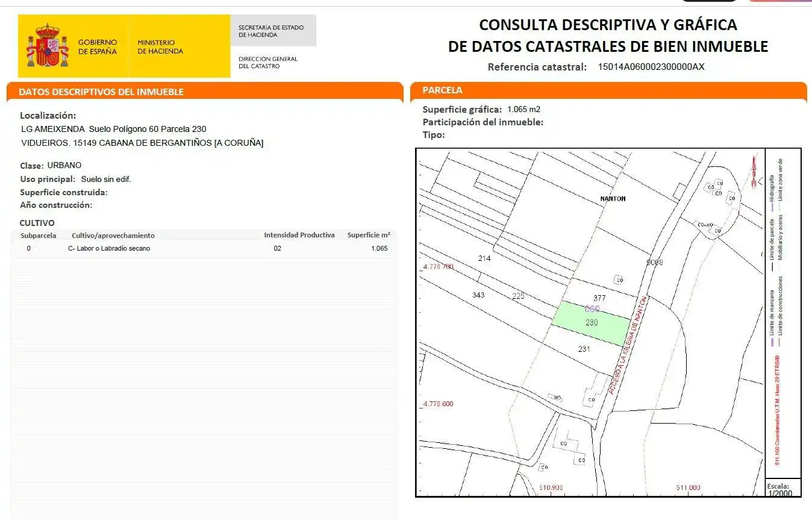The image size is (812, 520).
Task: Click productive intensity value '02'
Action: pyautogui.click(x=277, y=248)
